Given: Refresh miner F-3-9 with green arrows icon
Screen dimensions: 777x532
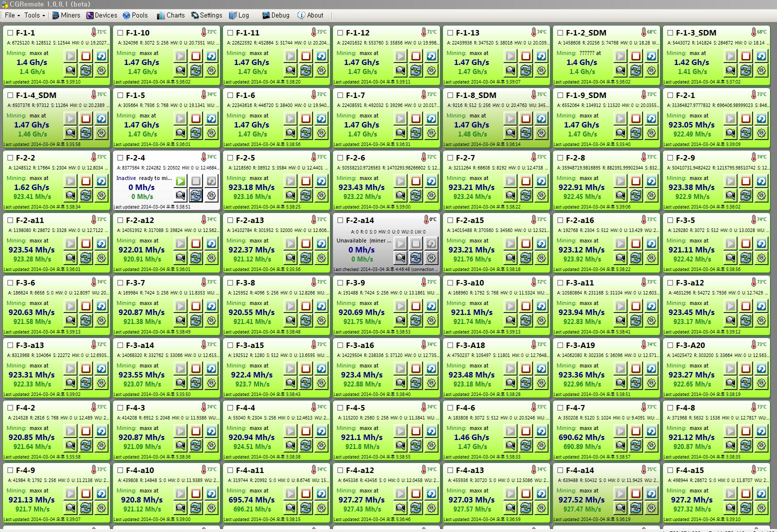Looking at the screenshot, I should pos(416,320).
